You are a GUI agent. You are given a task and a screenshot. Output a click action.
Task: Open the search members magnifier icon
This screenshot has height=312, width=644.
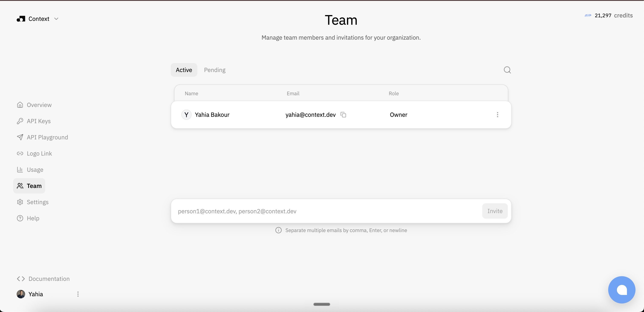[x=507, y=70]
